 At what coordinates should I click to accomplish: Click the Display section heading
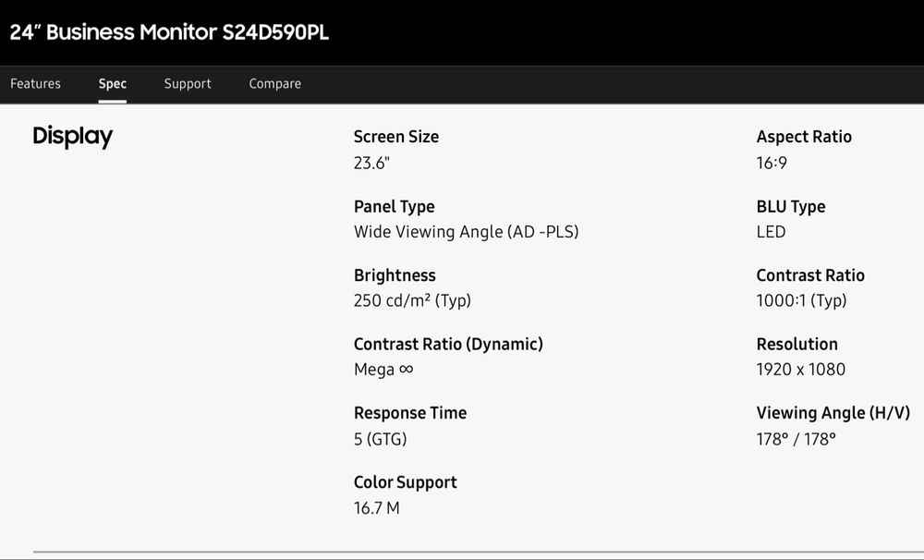72,136
